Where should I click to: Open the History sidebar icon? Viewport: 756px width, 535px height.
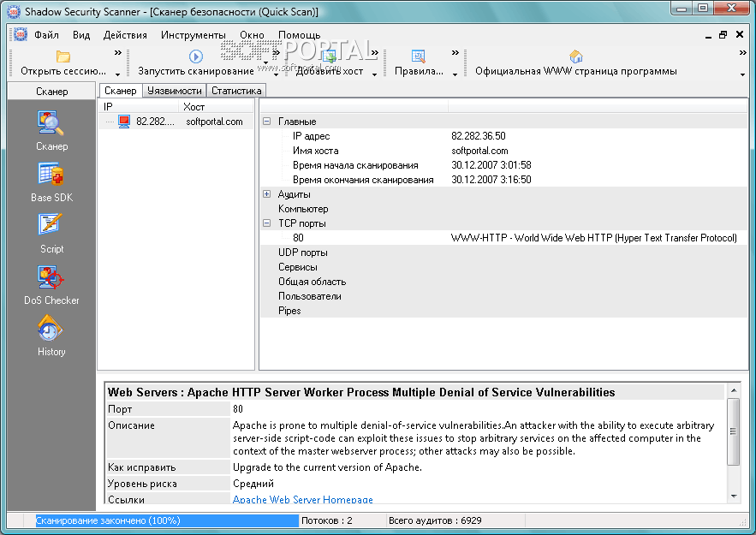pyautogui.click(x=50, y=328)
